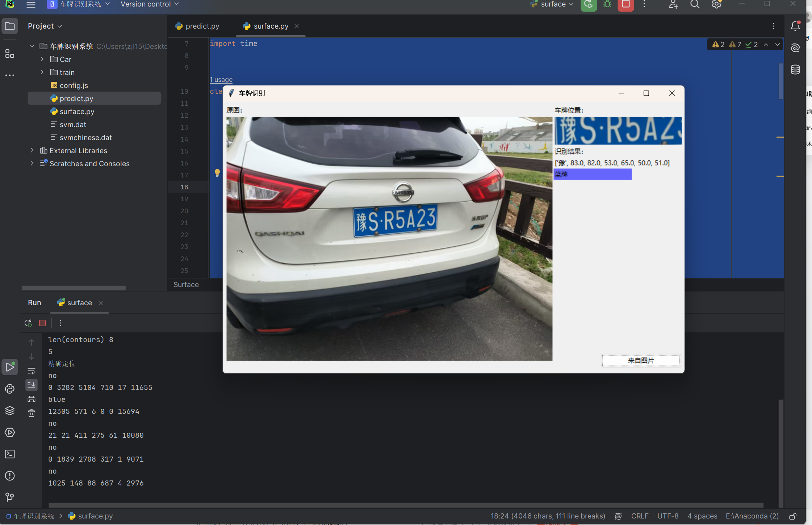
Task: Open the Terminal tool window
Action: point(10,454)
